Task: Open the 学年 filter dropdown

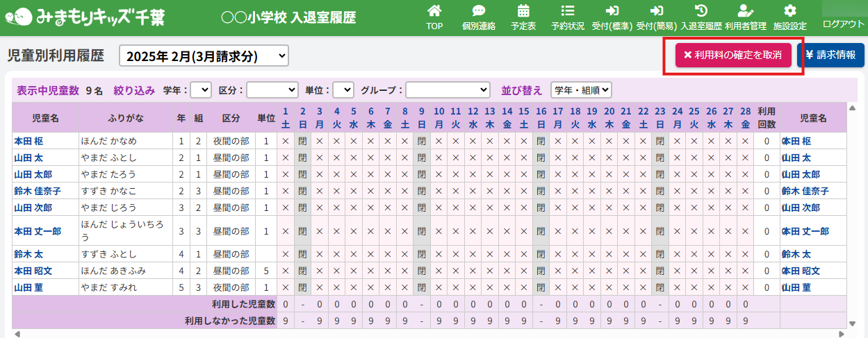Action: (x=201, y=90)
